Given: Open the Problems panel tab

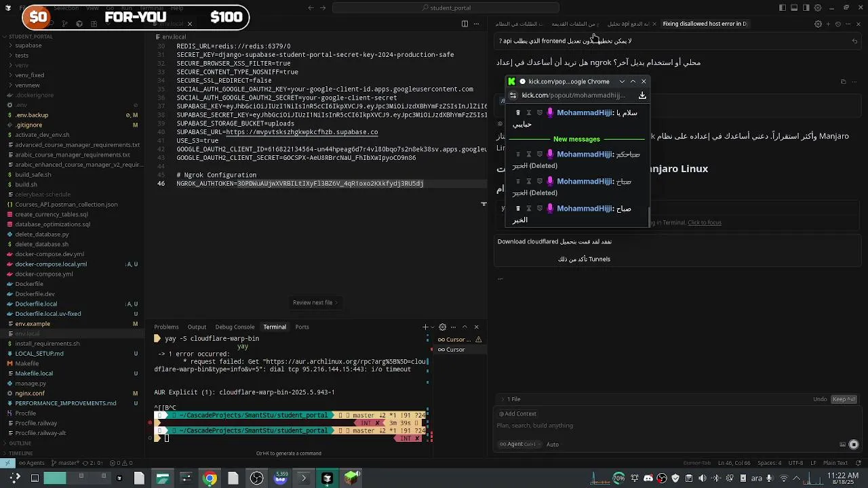Looking at the screenshot, I should pyautogui.click(x=166, y=327).
